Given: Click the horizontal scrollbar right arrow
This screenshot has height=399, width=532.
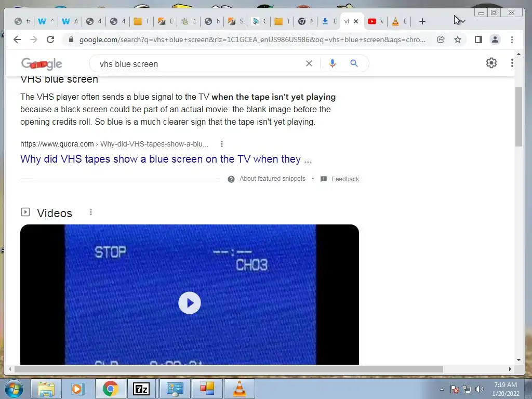Looking at the screenshot, I should coord(510,369).
